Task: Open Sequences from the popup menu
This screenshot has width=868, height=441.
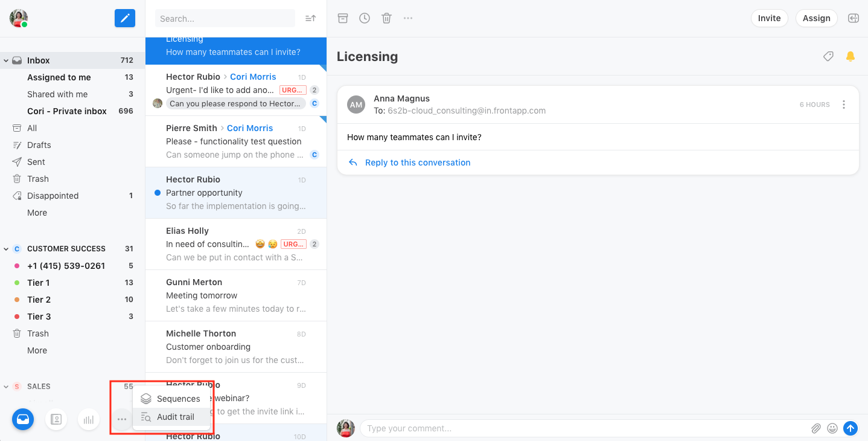Action: pos(171,399)
